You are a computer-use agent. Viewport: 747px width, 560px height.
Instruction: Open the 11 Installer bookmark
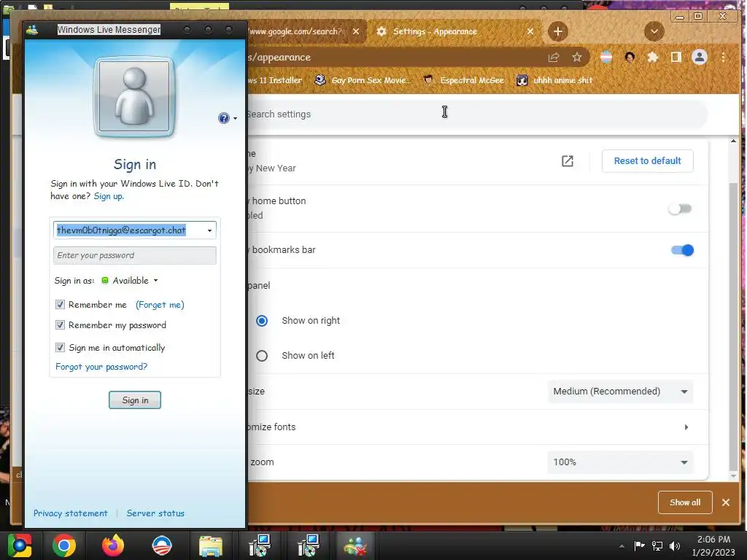[275, 80]
